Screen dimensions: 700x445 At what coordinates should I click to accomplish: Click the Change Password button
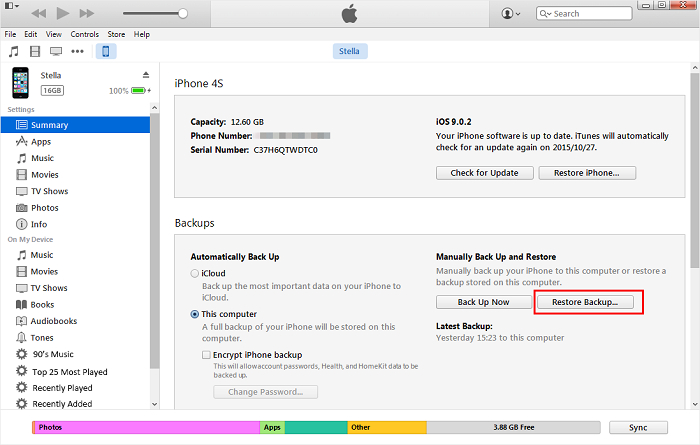(x=266, y=392)
